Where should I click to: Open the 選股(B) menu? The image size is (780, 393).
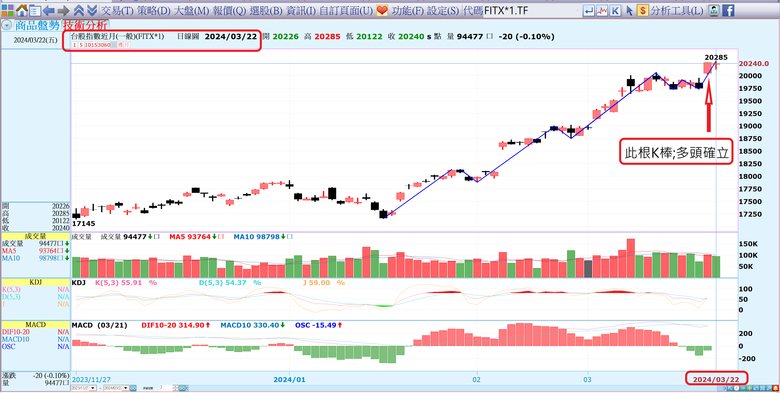pos(266,10)
